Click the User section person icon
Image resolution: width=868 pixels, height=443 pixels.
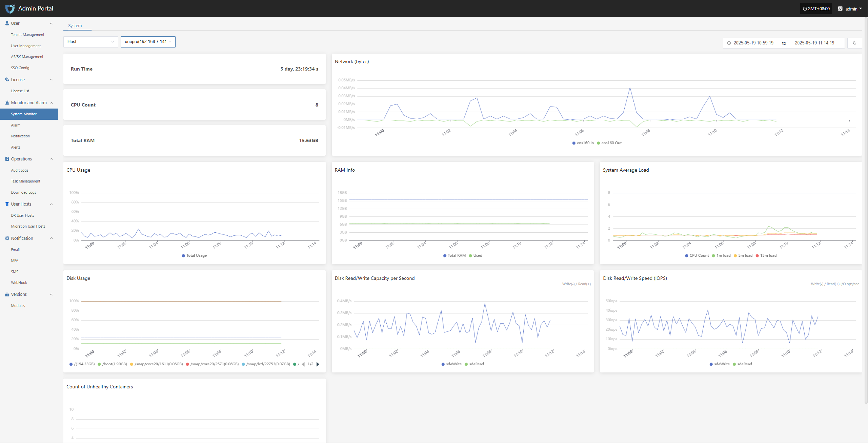coord(7,23)
